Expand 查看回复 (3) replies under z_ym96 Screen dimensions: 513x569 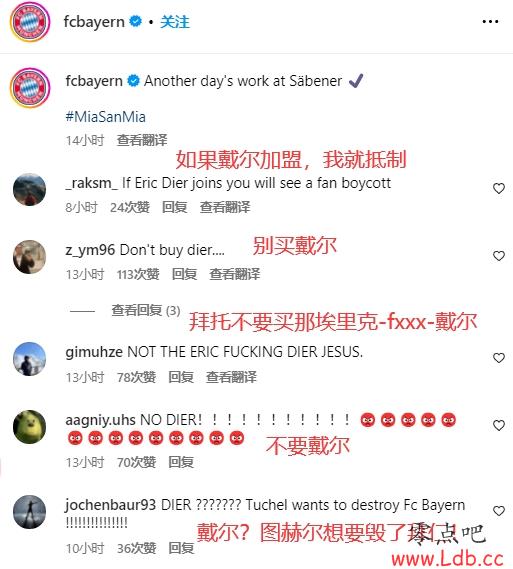point(145,310)
